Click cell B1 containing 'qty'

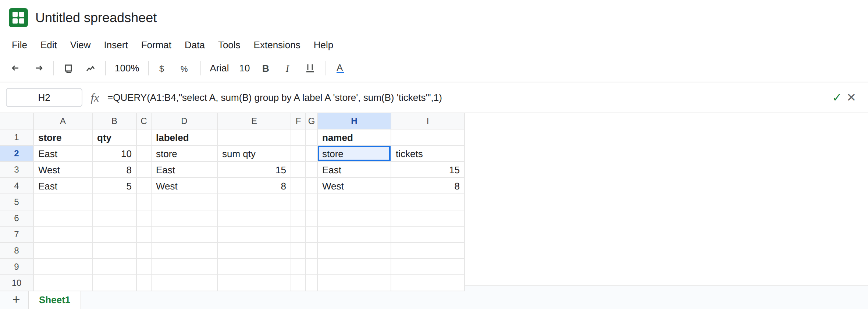(x=114, y=137)
